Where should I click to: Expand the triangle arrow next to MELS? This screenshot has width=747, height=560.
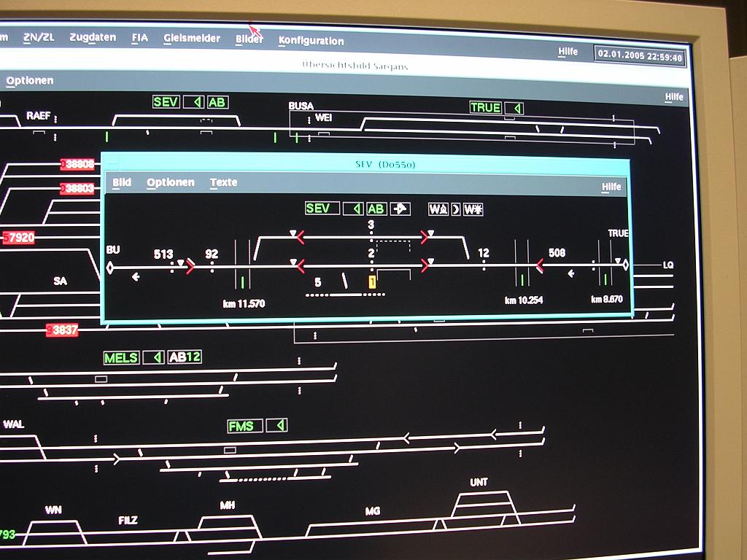tap(154, 357)
